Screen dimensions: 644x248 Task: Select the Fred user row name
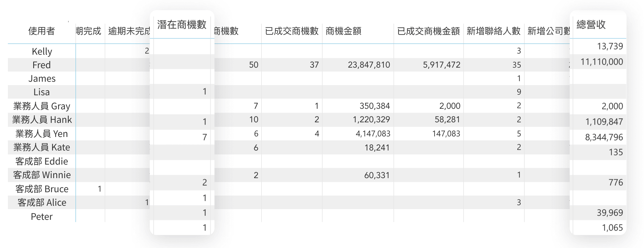pos(42,65)
